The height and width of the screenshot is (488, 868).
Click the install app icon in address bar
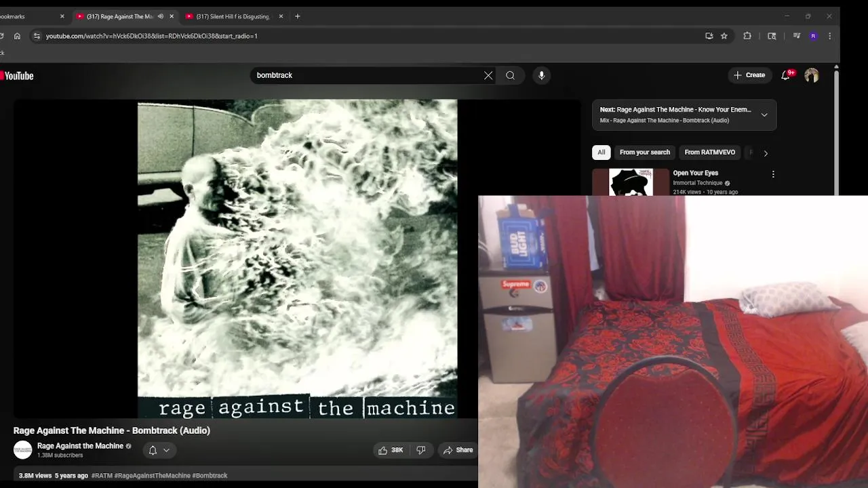(x=709, y=36)
